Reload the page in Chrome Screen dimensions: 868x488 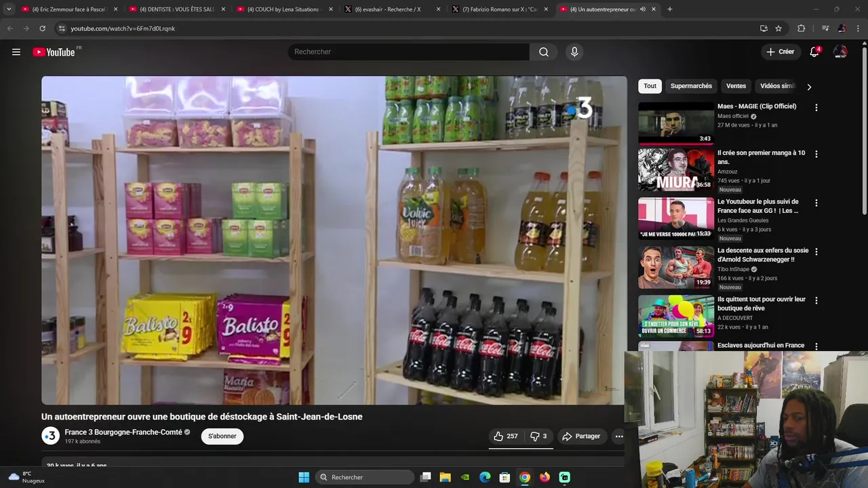(x=42, y=28)
